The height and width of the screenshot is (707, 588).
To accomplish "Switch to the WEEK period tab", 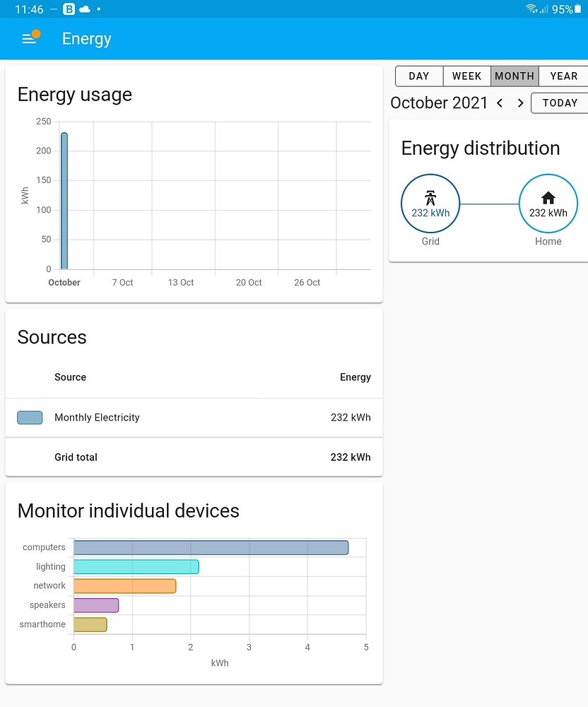I will click(466, 76).
